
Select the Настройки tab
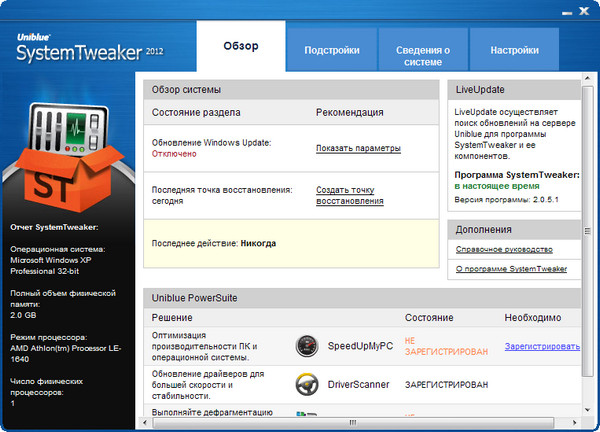516,49
